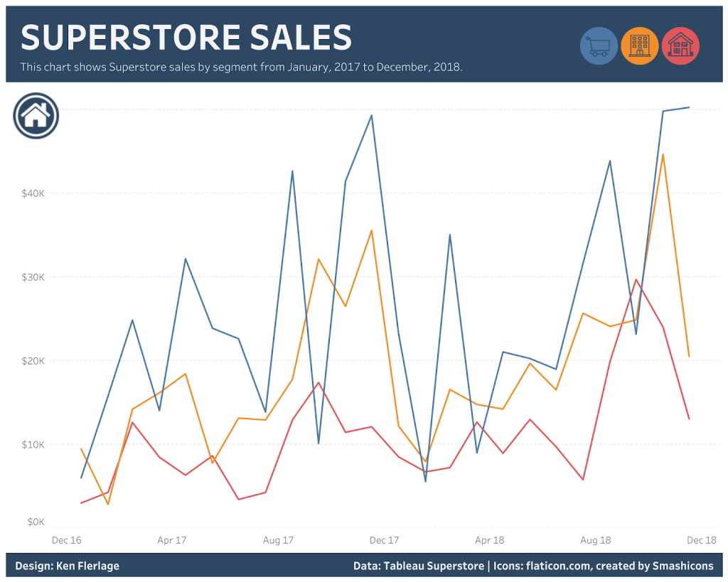
Task: Click the 'SUPERSTORE SALES' dashboard title
Action: (x=187, y=38)
